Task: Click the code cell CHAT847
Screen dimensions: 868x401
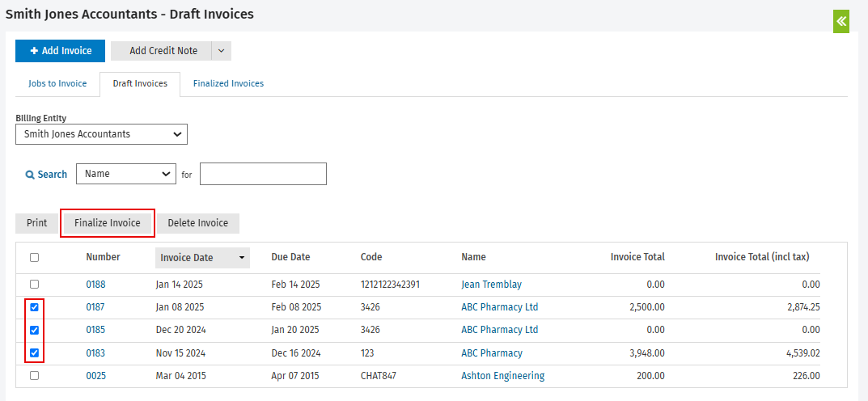Action: pos(378,376)
